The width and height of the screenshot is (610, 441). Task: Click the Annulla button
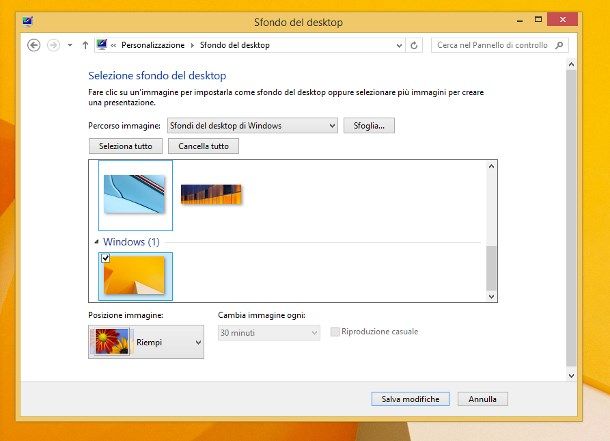coord(482,399)
